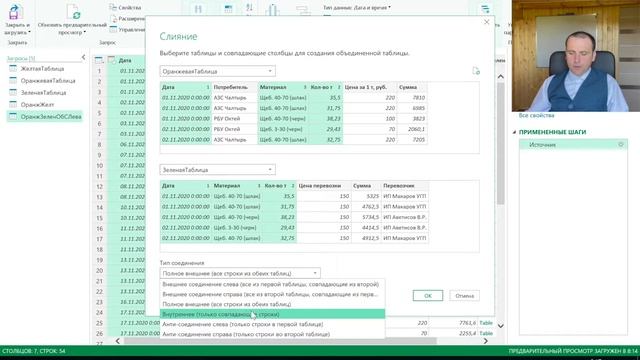Click the down scroll arrow of the preview
This screenshot has height=360, width=640.
pos(500,326)
